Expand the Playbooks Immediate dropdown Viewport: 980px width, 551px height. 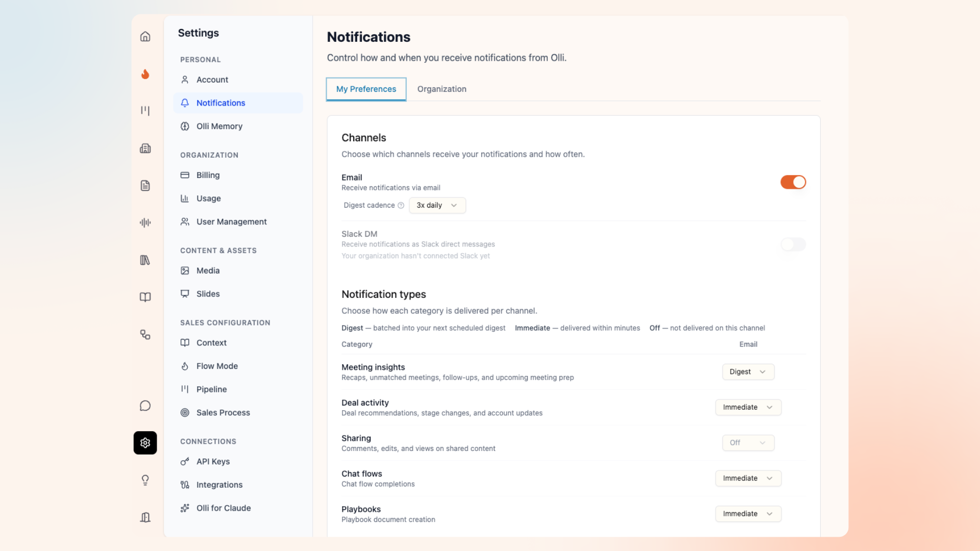pyautogui.click(x=748, y=514)
